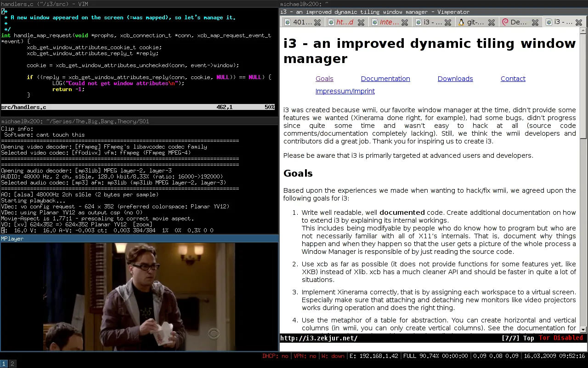Click the close X icon on the git tab
This screenshot has width=588, height=368.
coord(490,22)
